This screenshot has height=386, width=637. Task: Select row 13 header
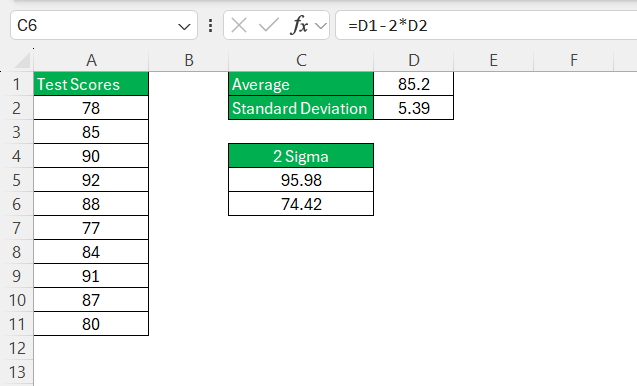click(x=16, y=372)
